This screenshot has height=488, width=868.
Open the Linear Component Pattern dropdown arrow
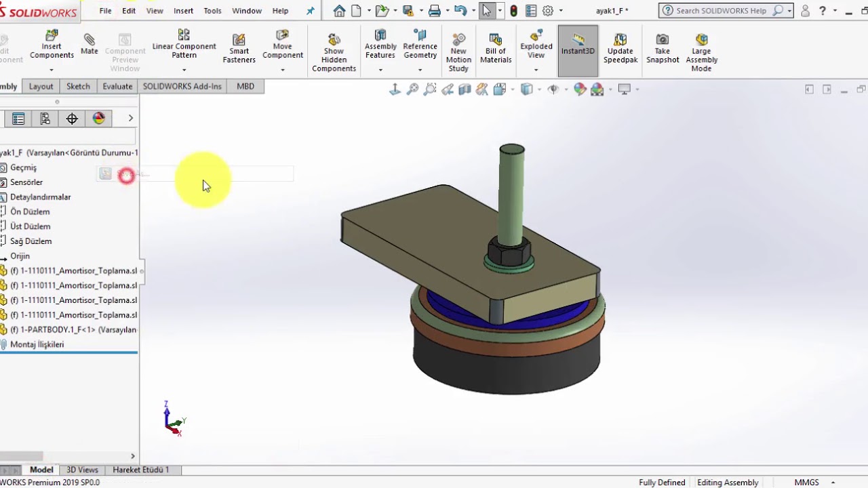pyautogui.click(x=184, y=70)
